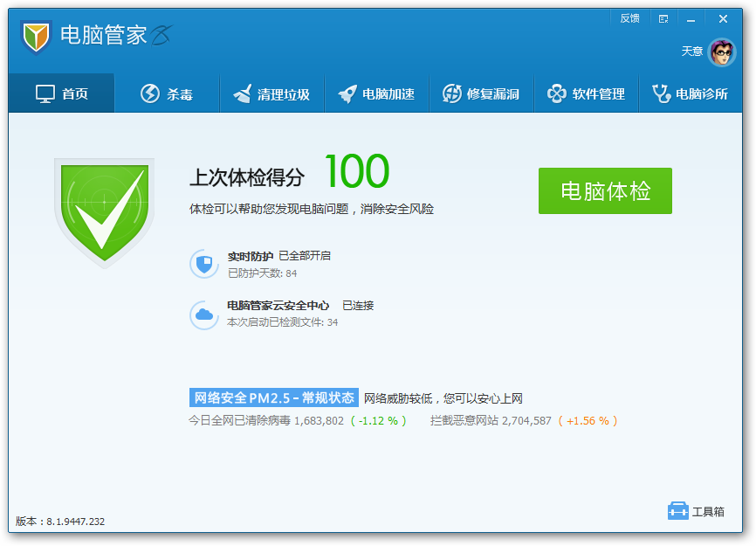Switch to the 杀毒 antivirus tab
Image resolution: width=756 pixels, height=546 pixels.
[x=167, y=93]
